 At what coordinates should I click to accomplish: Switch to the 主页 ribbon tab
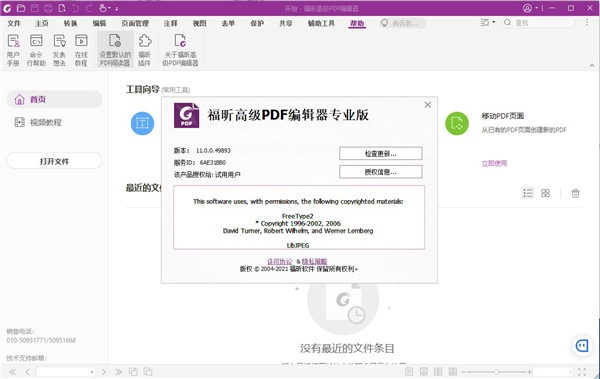coord(42,23)
